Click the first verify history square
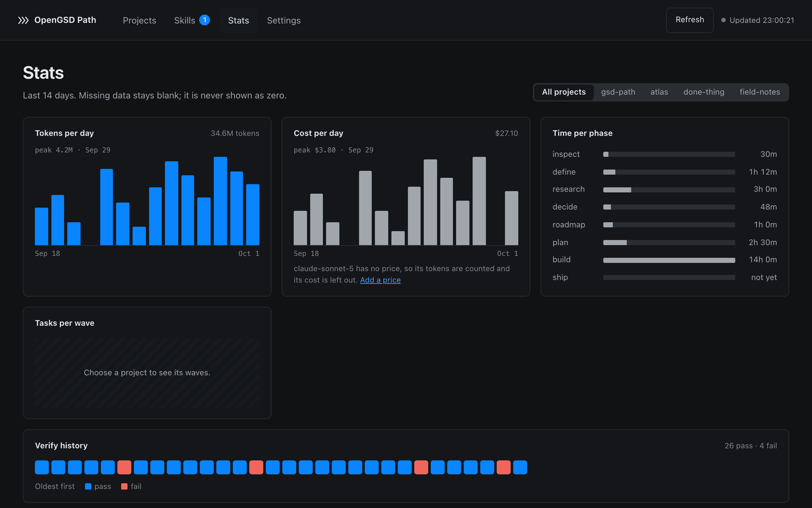The image size is (812, 508). tap(42, 467)
